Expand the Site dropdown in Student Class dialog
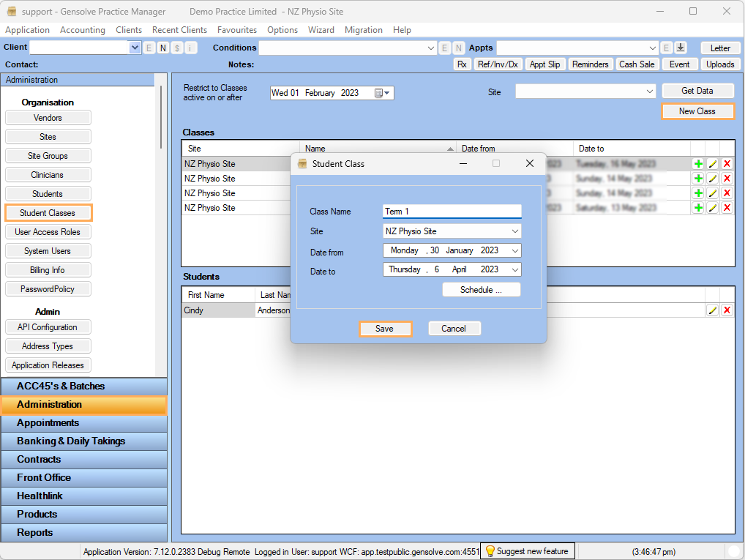The image size is (745, 560). coord(515,231)
